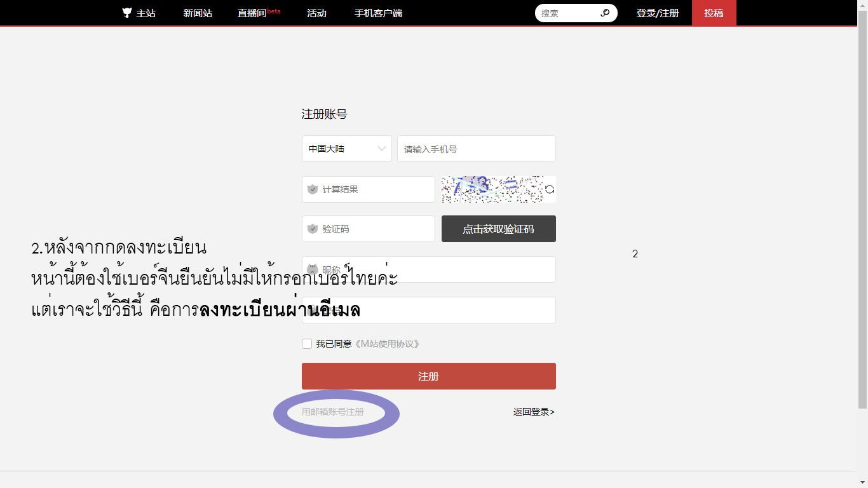Image resolution: width=868 pixels, height=488 pixels.
Task: Open the 中国大陆 region dropdown
Action: pos(346,149)
